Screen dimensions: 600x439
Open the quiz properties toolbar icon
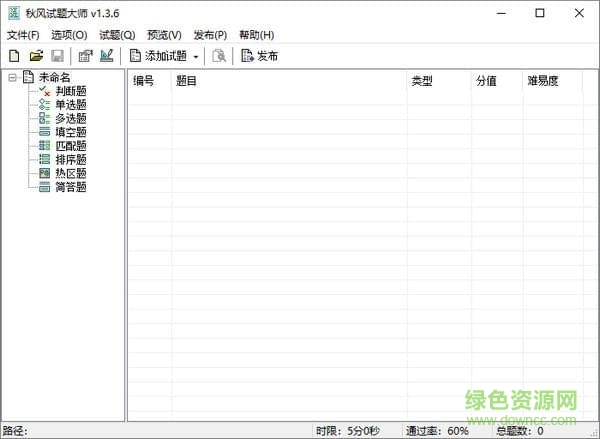click(85, 56)
